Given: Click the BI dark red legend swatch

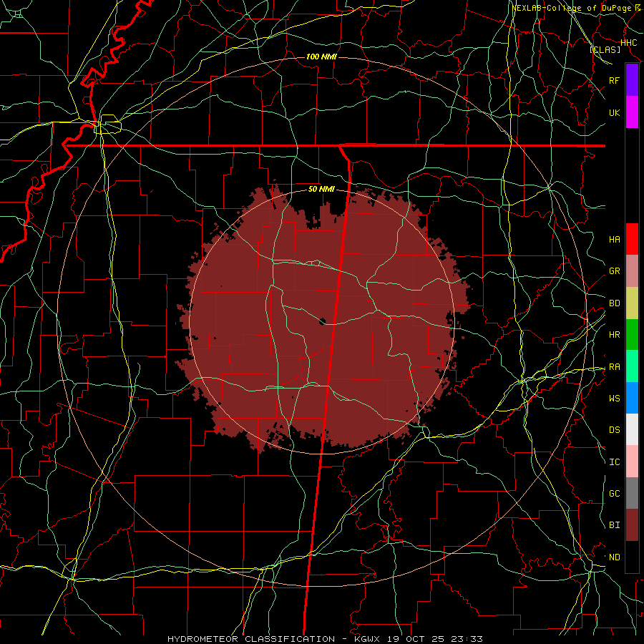Looking at the screenshot, I should 632,525.
